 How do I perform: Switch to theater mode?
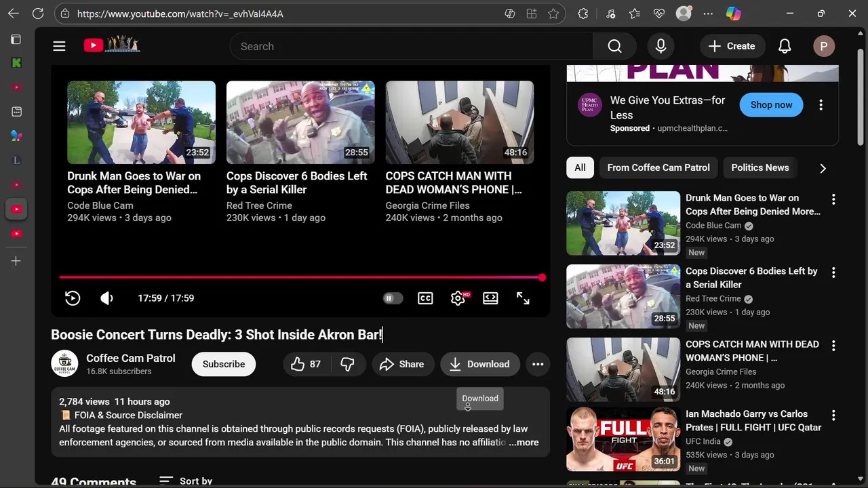point(490,298)
